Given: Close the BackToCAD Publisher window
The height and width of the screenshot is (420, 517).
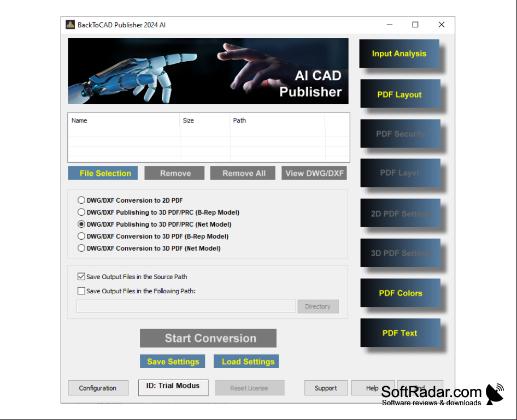Looking at the screenshot, I should (442, 25).
